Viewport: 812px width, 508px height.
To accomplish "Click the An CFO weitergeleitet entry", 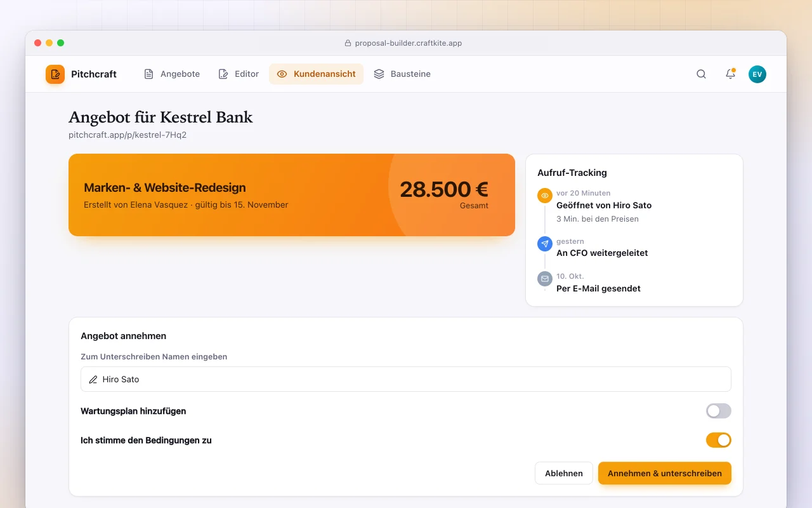I will pyautogui.click(x=602, y=253).
